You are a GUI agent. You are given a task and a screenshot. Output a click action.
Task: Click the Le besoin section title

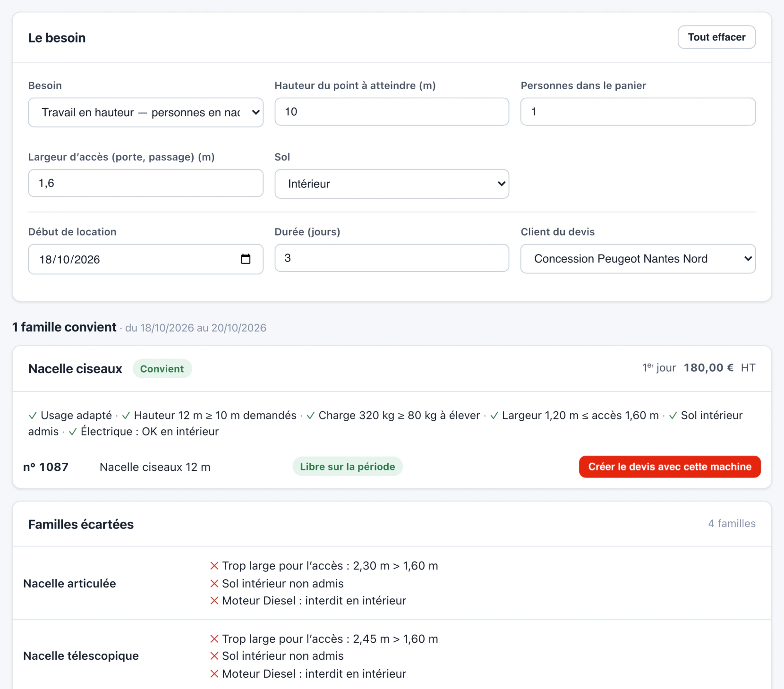click(x=57, y=38)
